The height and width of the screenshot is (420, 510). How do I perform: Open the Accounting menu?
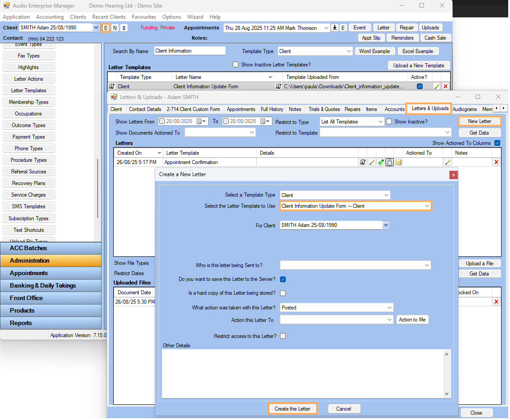(49, 17)
